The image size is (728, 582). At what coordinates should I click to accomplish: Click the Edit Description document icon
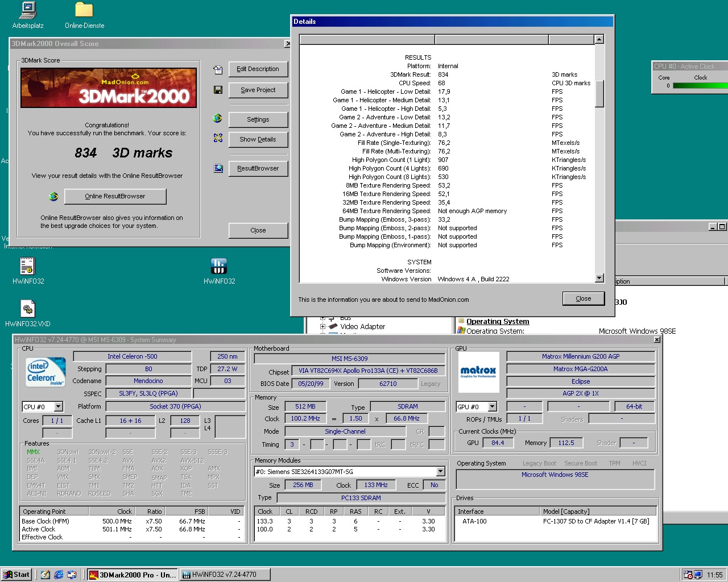218,69
